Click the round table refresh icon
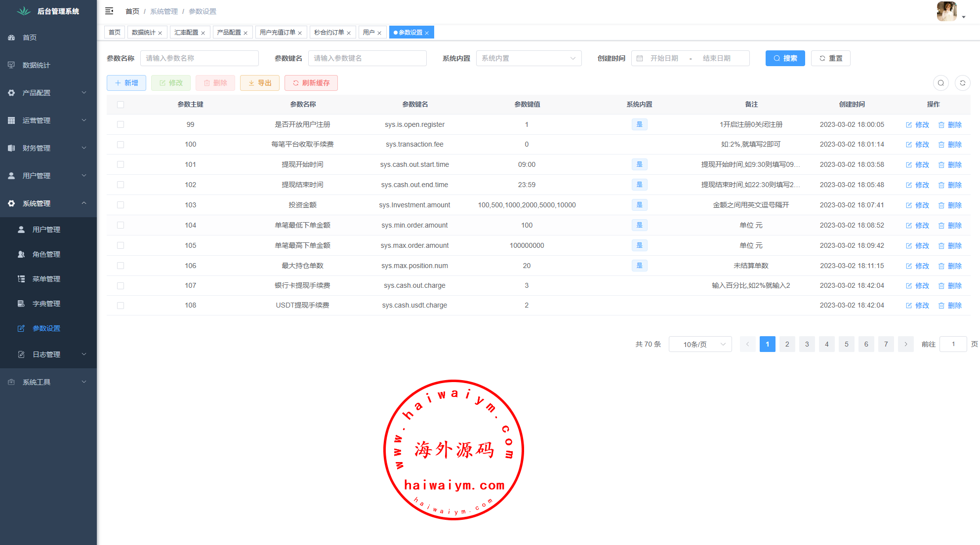 click(962, 83)
